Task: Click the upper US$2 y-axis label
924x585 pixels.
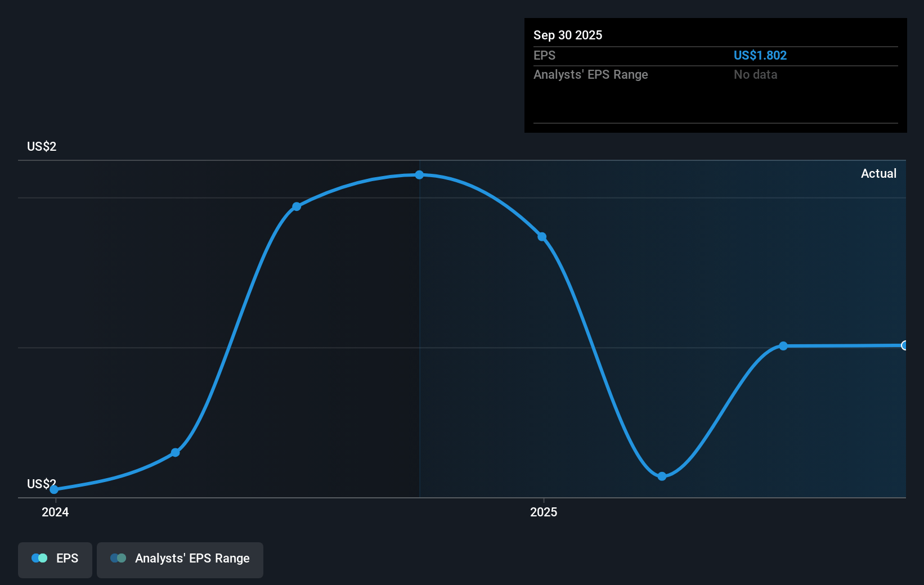Action: 42,146
